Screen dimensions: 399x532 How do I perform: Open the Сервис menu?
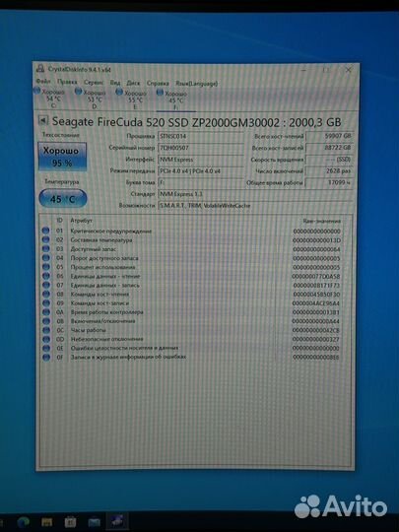[x=94, y=83]
